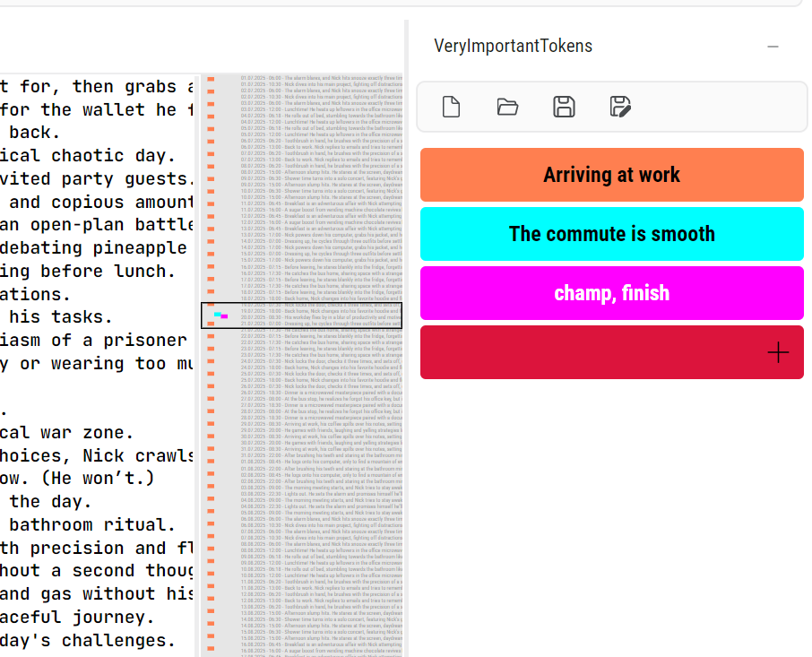Click the new file icon
Viewport: 812px width, 657px height.
coord(452,108)
